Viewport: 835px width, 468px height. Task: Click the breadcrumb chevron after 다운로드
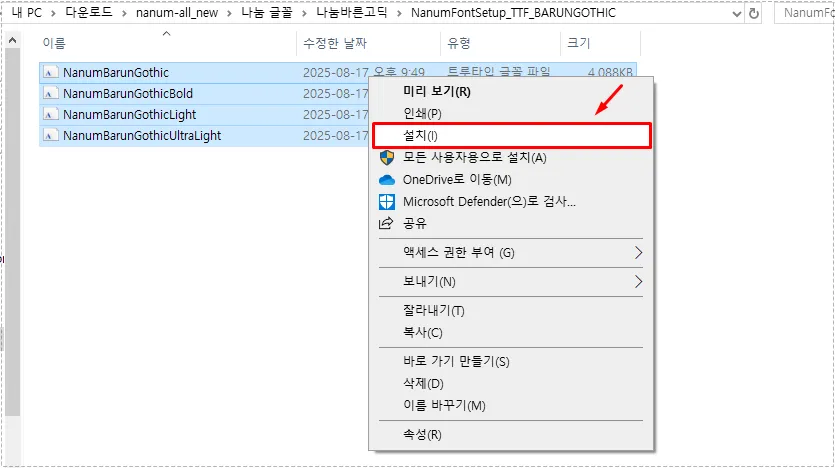pos(124,13)
